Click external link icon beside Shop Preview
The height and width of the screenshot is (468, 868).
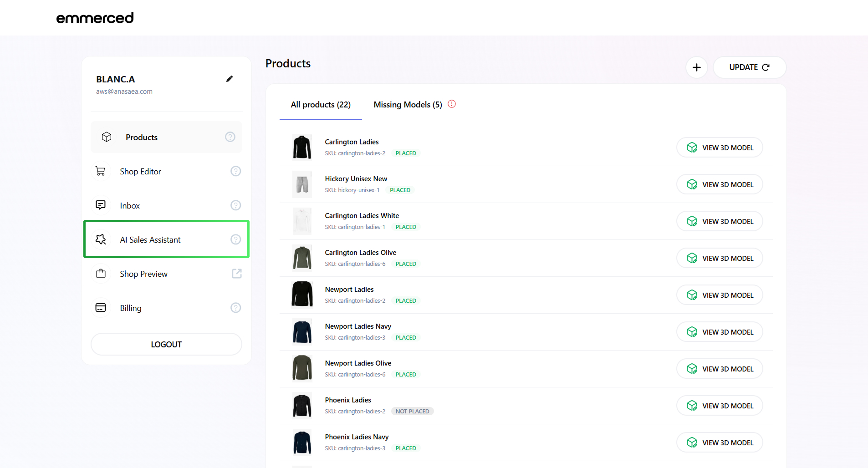[236, 274]
